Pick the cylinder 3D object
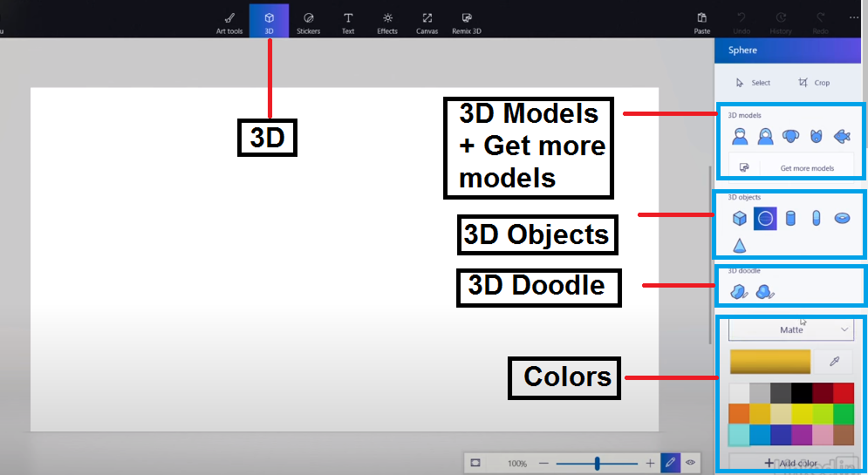This screenshot has height=475, width=868. 790,219
